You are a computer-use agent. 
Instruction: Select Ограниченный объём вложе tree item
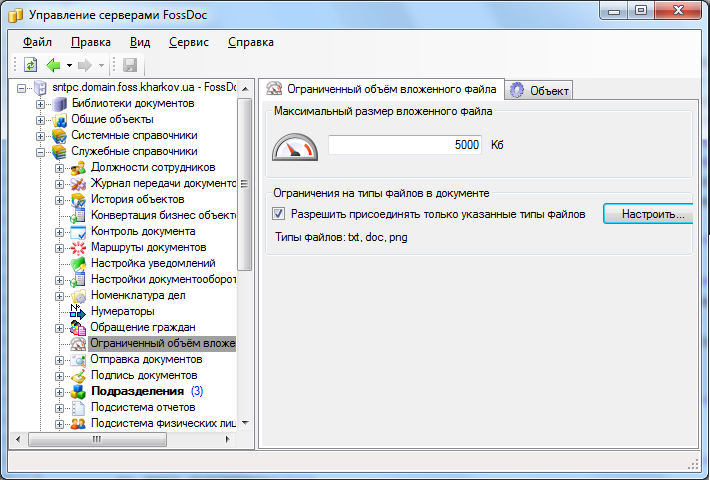point(162,344)
